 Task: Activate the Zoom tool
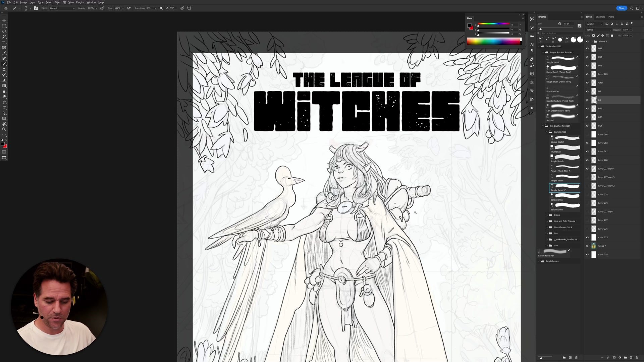tap(4, 129)
